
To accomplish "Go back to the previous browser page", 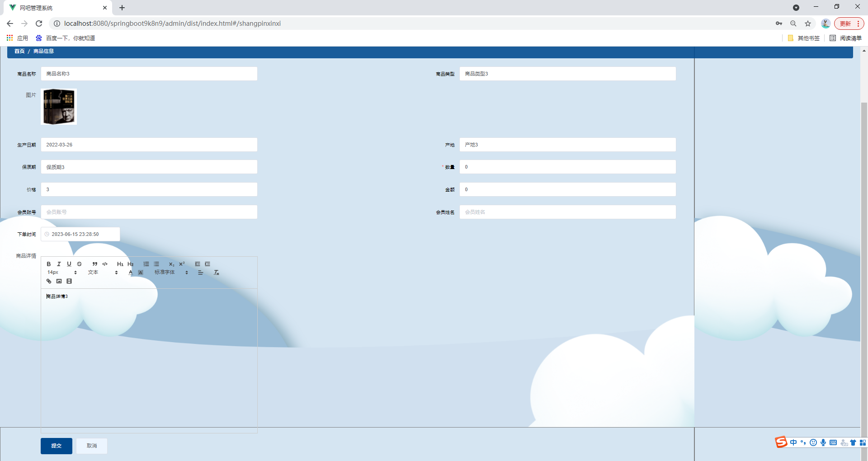I will (x=10, y=24).
